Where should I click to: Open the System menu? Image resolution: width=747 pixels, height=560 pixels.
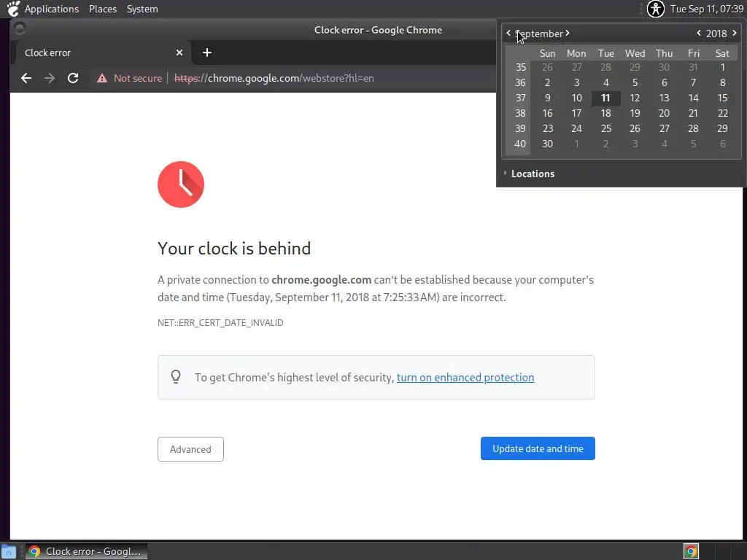coord(142,9)
